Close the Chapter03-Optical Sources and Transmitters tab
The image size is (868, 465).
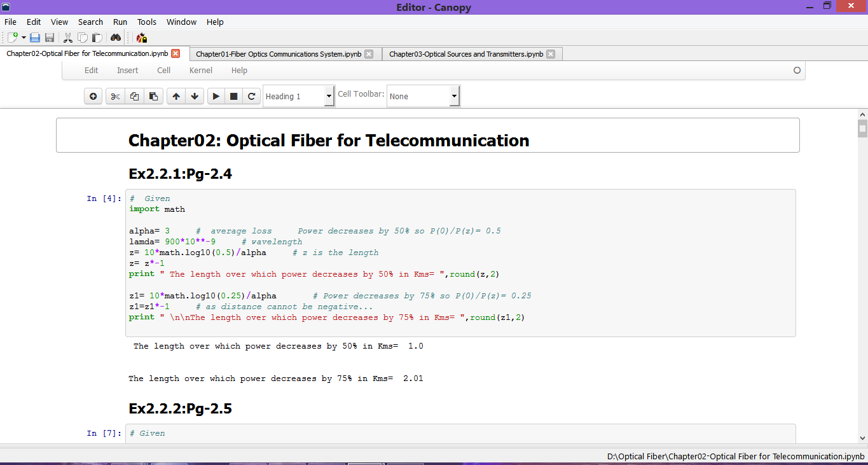[551, 54]
